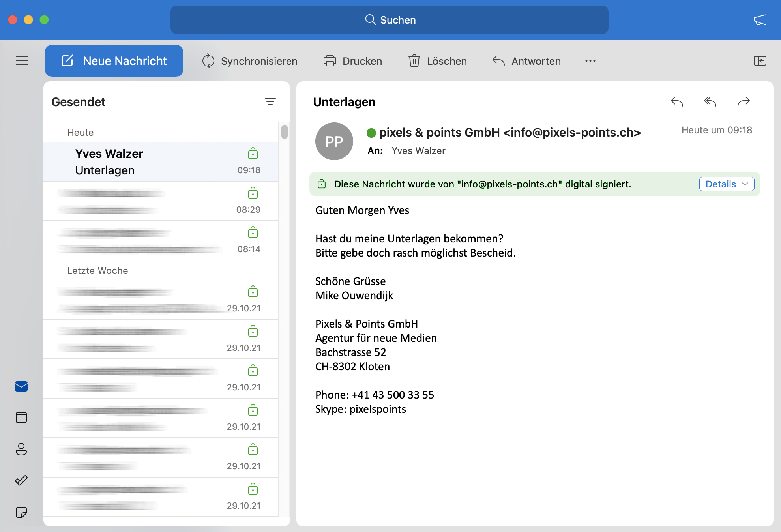Screen dimensions: 781x532
Task: Click the Gesendet folder title
Action: [79, 102]
